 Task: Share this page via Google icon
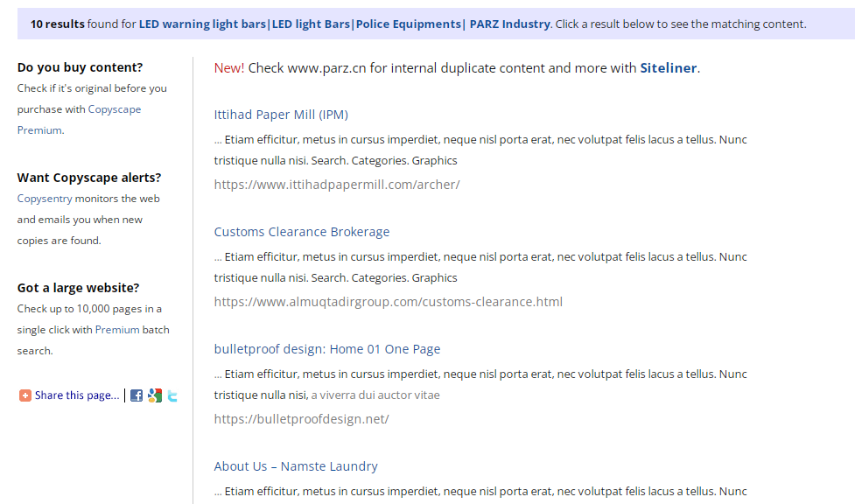pos(155,395)
